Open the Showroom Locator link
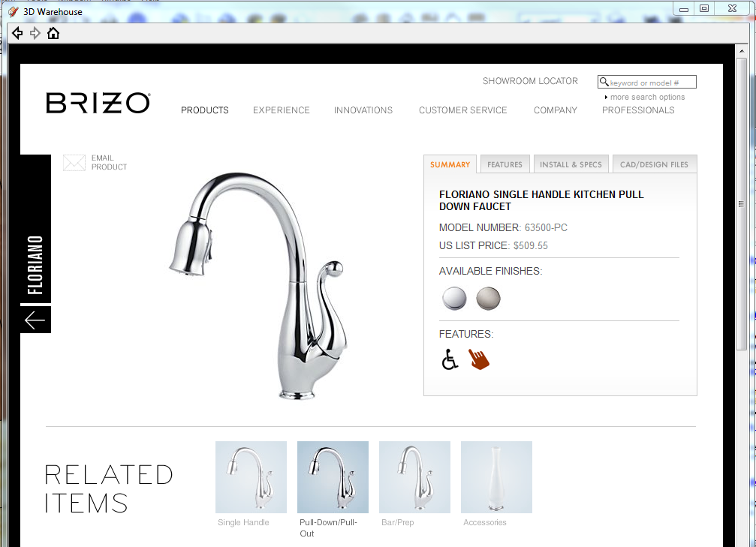756x547 pixels. click(x=530, y=81)
